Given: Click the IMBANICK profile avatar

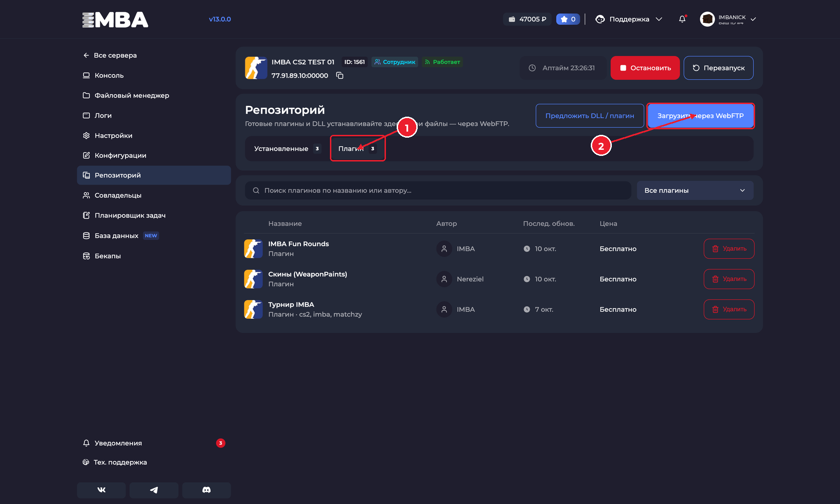Looking at the screenshot, I should click(x=707, y=19).
